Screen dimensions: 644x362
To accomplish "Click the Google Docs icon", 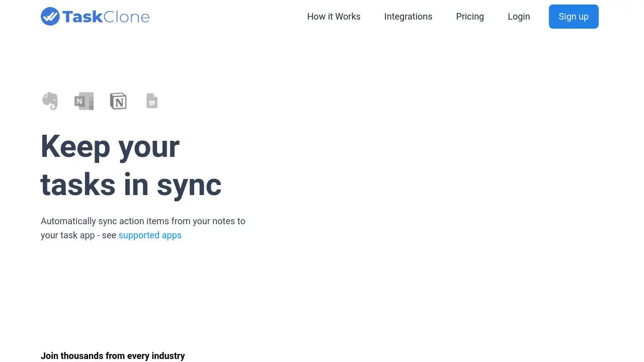I will (x=152, y=101).
